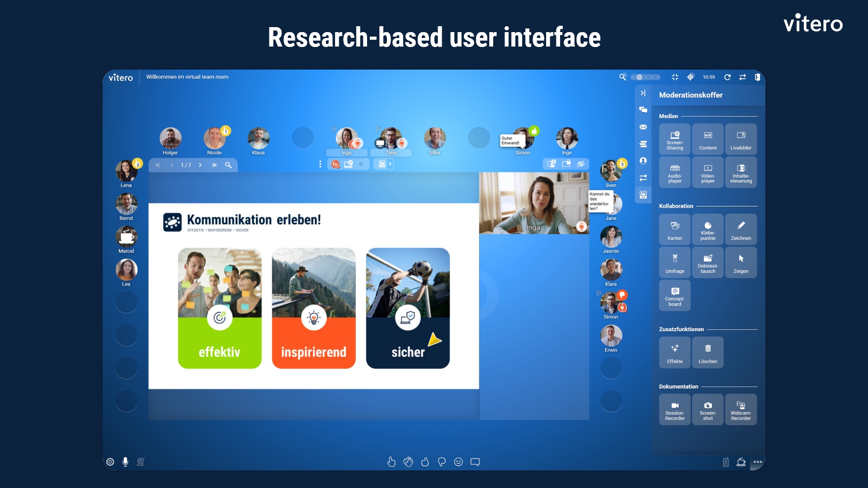Toggle the crossed-camera control bottom left

(x=140, y=462)
